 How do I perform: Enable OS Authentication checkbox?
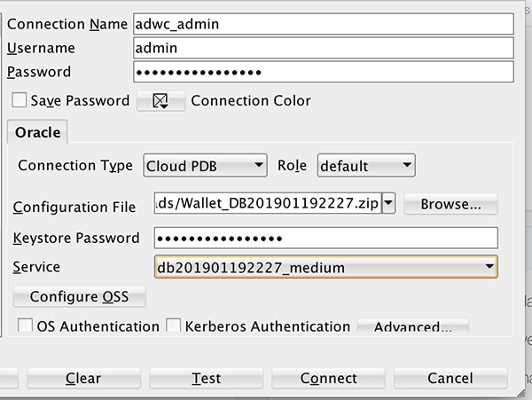(x=26, y=326)
